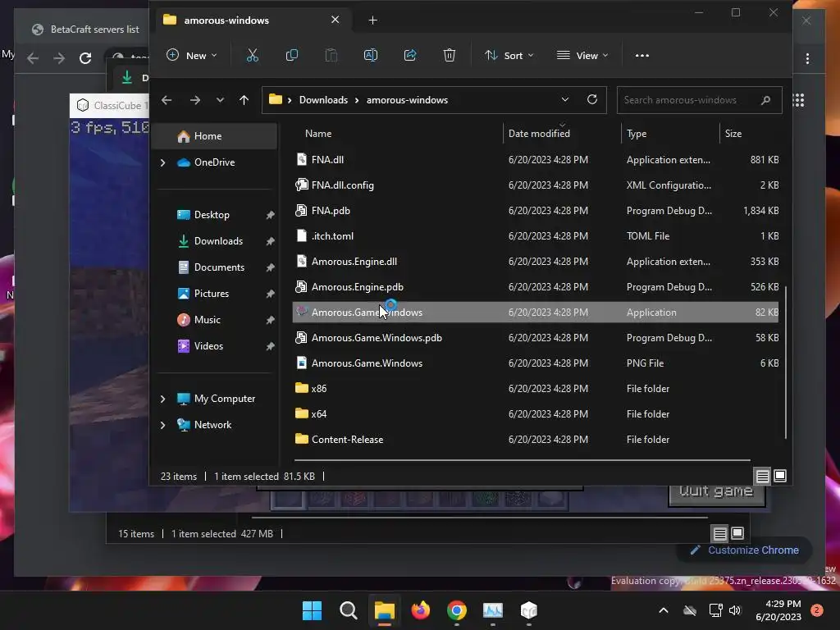The image size is (840, 630).
Task: Select the Content-Release folder
Action: tap(536, 440)
